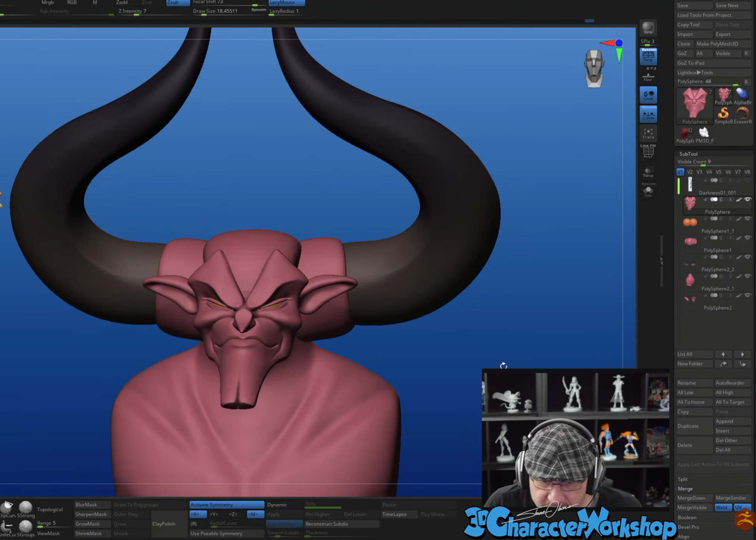This screenshot has width=756, height=540.
Task: Enable the Floor grid icon
Action: (648, 76)
